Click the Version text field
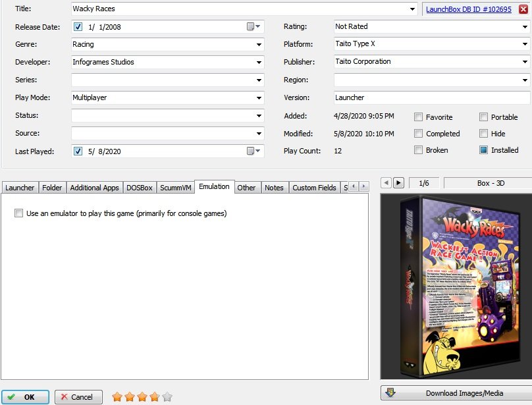 click(x=432, y=97)
